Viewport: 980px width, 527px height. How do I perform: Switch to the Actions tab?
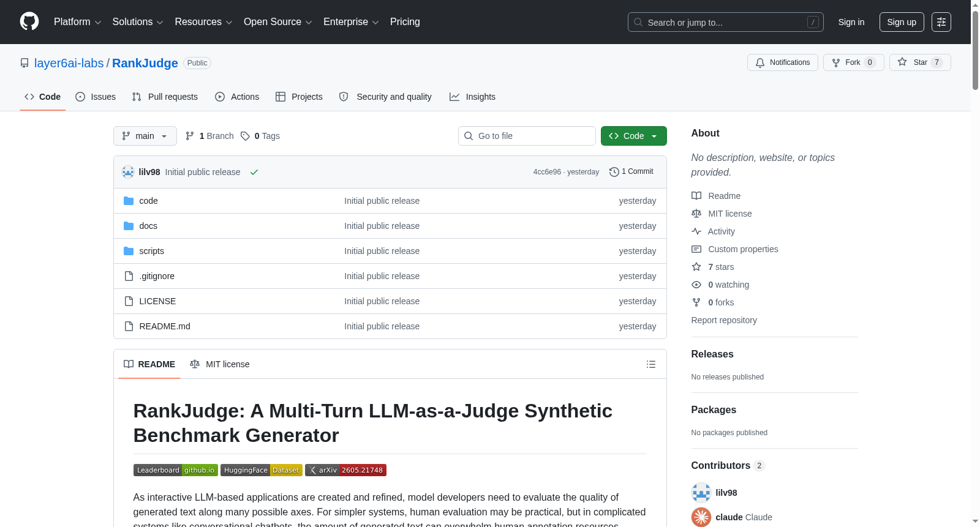tap(237, 97)
